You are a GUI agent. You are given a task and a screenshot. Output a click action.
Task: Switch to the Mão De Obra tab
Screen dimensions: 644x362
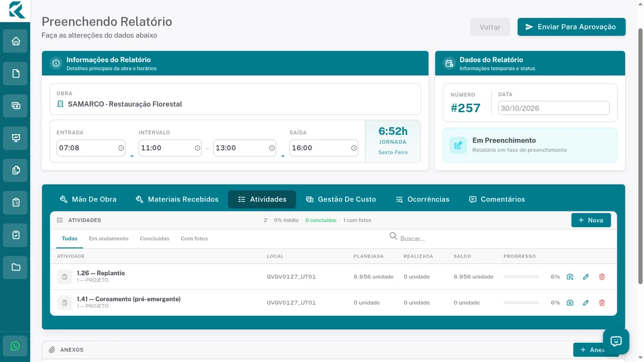(x=88, y=199)
